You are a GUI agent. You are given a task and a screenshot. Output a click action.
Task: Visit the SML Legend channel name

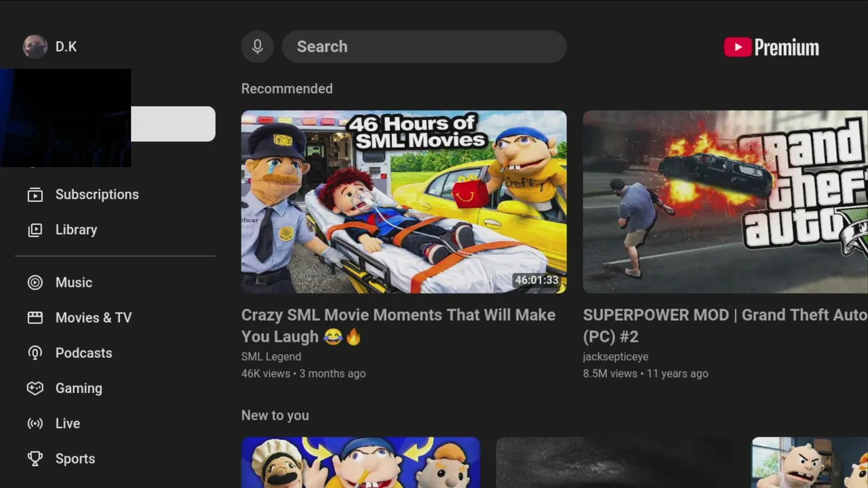click(271, 357)
